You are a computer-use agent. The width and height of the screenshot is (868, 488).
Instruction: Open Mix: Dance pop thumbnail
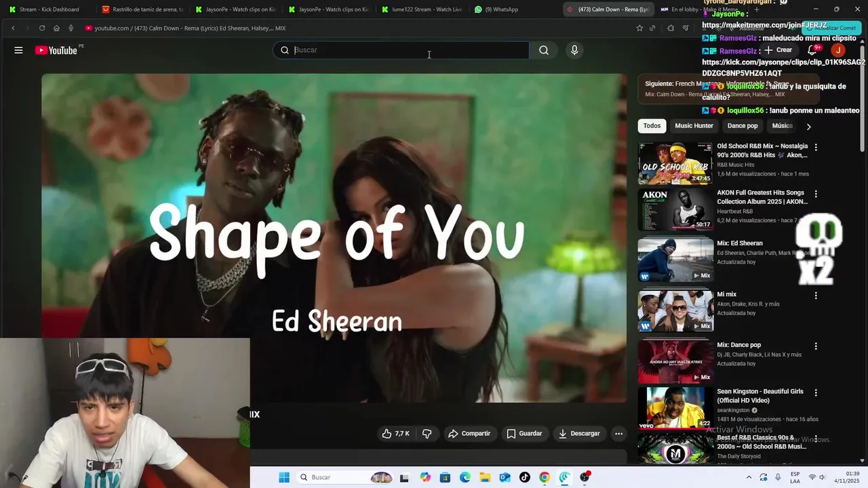pyautogui.click(x=675, y=362)
